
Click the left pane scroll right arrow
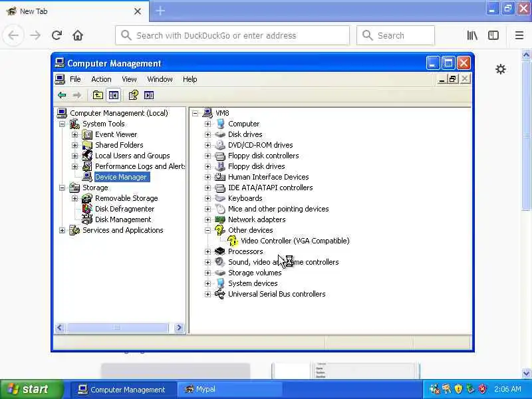179,327
